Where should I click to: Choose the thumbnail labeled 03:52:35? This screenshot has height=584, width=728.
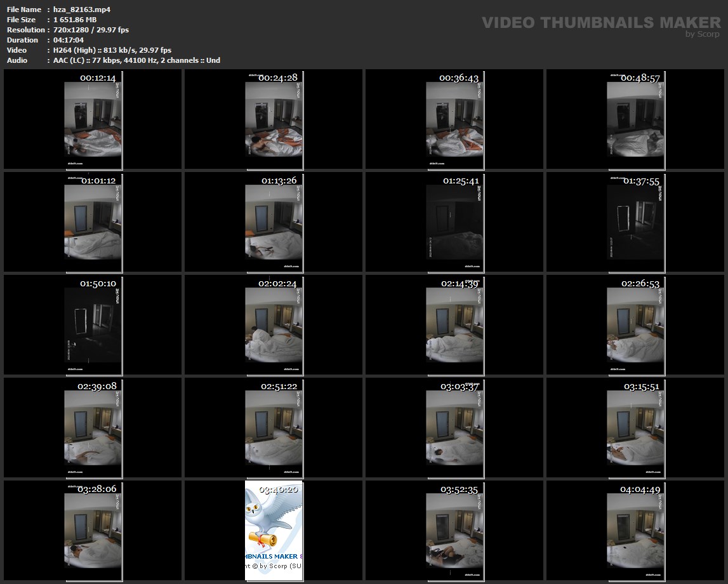455,531
